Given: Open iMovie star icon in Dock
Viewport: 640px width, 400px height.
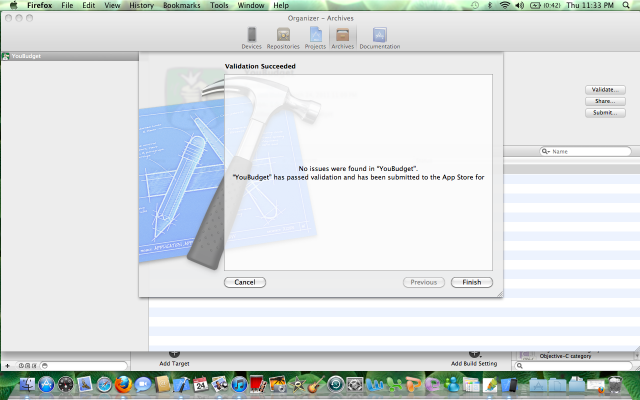Looking at the screenshot, I should coord(297,384).
